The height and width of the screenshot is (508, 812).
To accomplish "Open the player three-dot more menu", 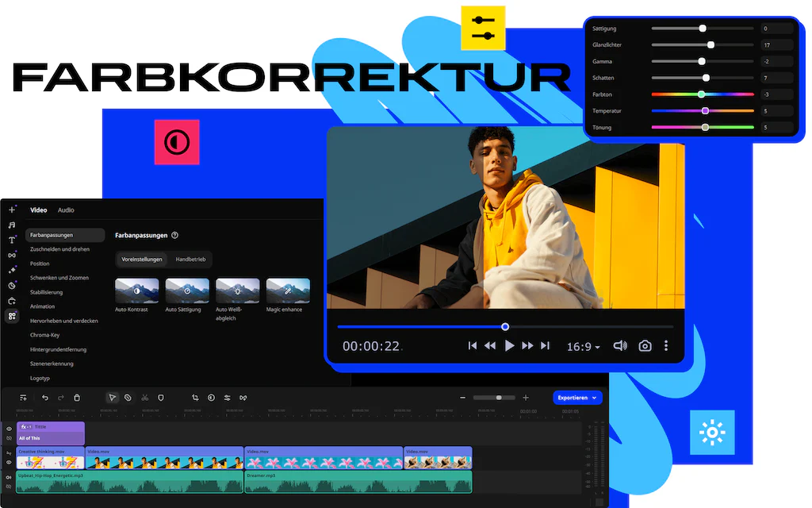I will tap(666, 346).
